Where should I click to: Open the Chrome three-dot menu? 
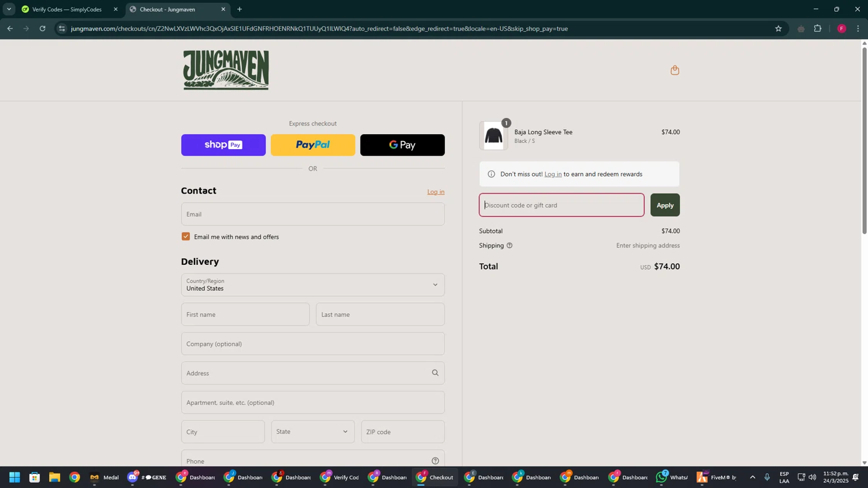858,28
